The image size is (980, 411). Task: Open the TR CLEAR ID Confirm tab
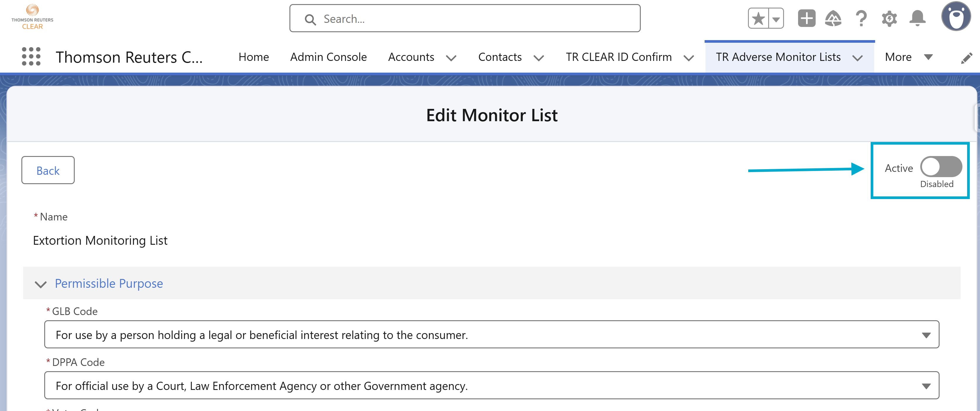(x=618, y=57)
